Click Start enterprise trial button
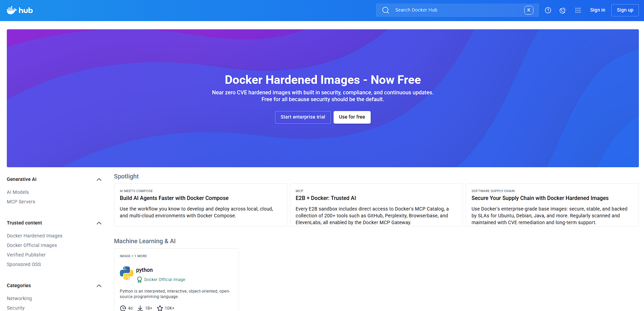 coord(303,117)
